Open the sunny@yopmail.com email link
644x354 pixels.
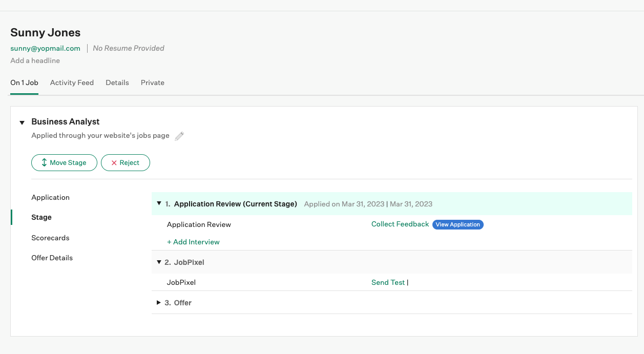tap(45, 48)
